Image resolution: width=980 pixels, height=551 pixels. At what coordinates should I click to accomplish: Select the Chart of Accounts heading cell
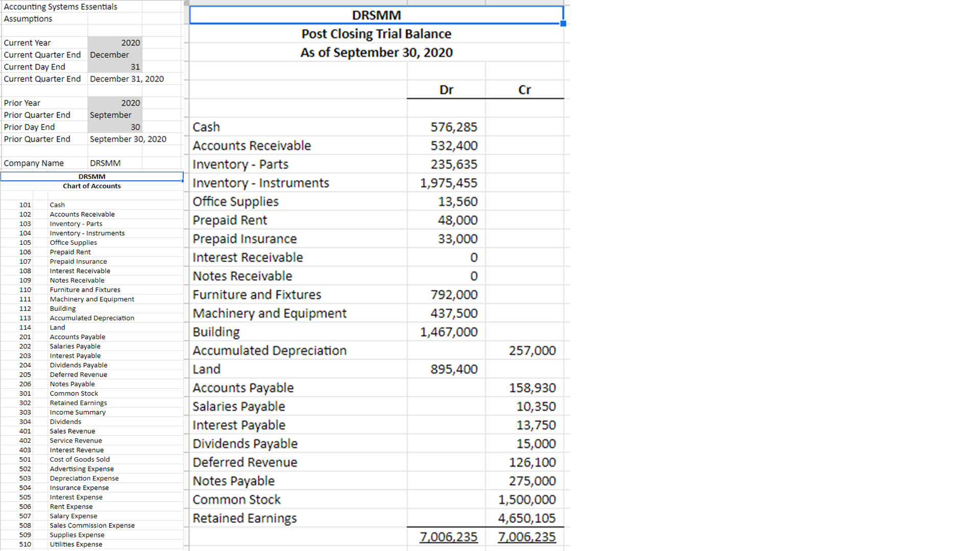92,186
